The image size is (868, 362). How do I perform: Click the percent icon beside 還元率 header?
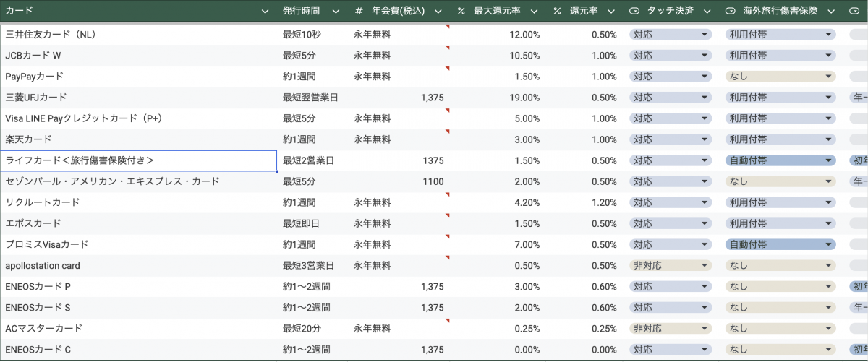click(557, 12)
